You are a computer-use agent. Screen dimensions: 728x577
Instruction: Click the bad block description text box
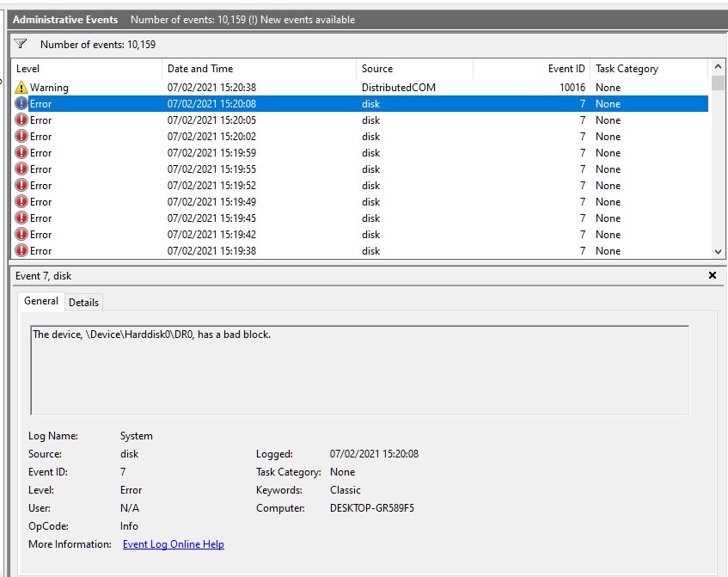click(x=359, y=371)
